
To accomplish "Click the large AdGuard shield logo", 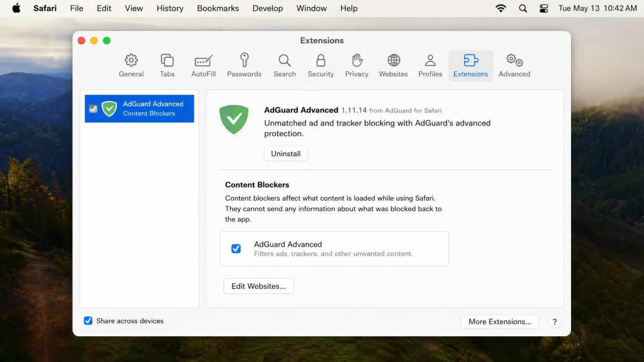I will pos(234,120).
